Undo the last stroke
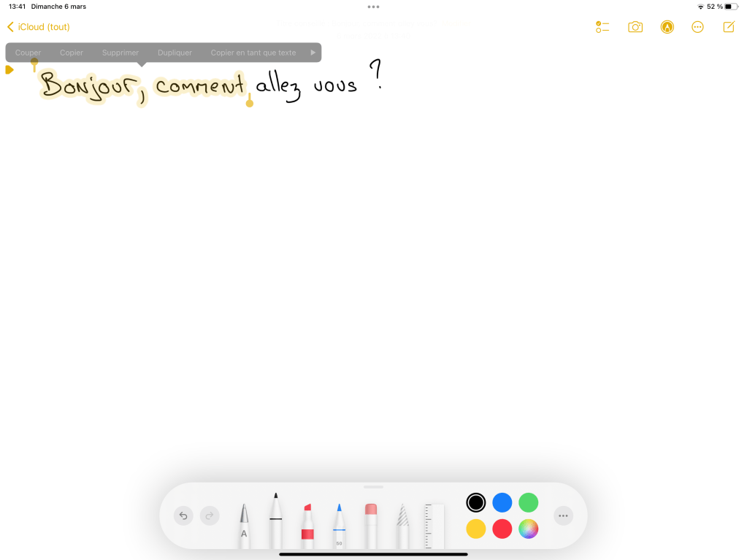The image size is (747, 560). [183, 515]
